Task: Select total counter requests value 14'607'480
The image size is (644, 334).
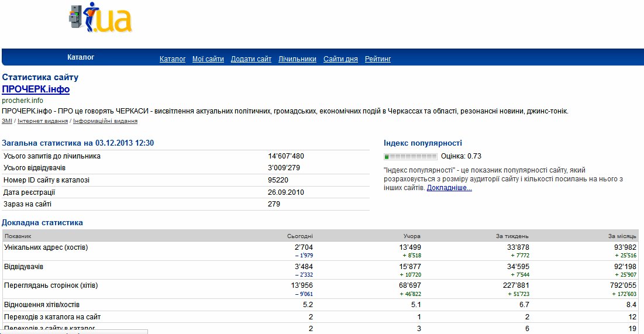Action: click(x=286, y=156)
